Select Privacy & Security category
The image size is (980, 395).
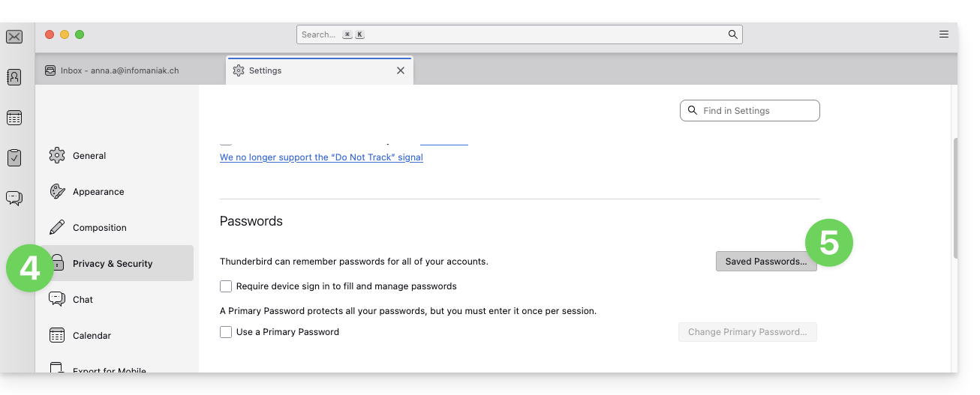click(x=113, y=264)
